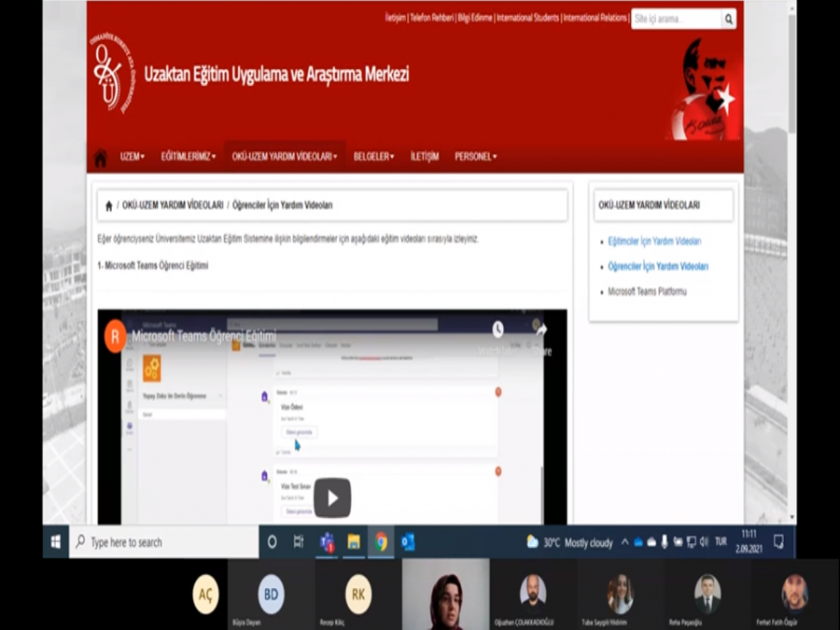Click the site home icon in navigation bar
The height and width of the screenshot is (630, 840).
(100, 158)
